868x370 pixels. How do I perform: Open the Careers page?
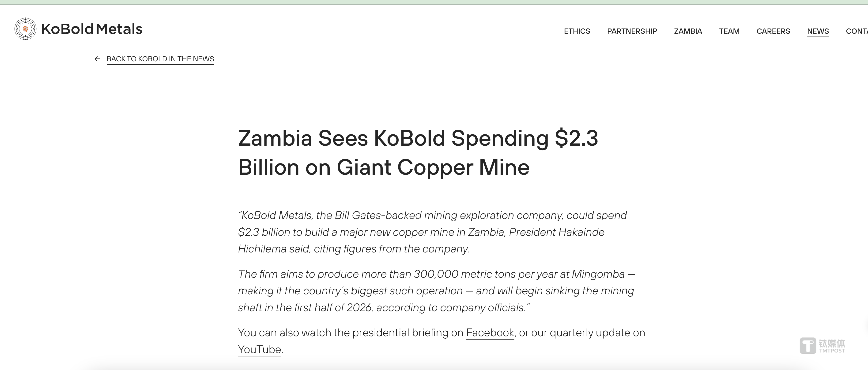(x=773, y=31)
